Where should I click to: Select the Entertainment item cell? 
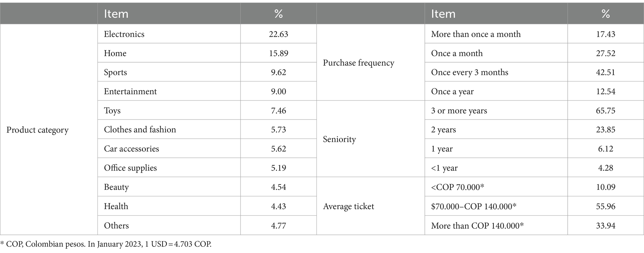tap(169, 91)
